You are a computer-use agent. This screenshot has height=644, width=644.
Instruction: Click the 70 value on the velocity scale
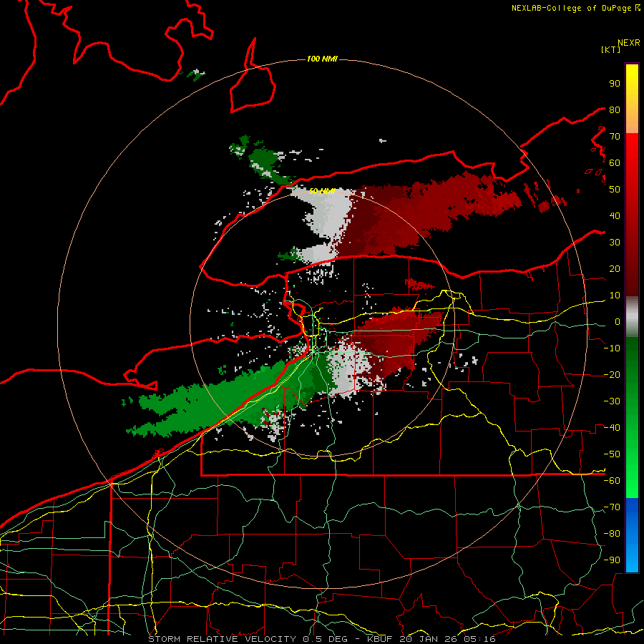(615, 137)
